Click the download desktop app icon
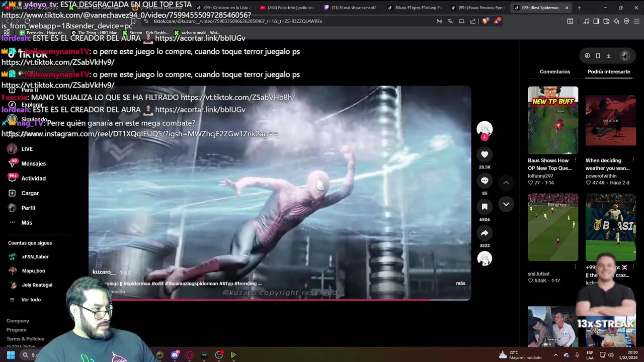Viewport: 644px width, 362px height. (x=608, y=56)
